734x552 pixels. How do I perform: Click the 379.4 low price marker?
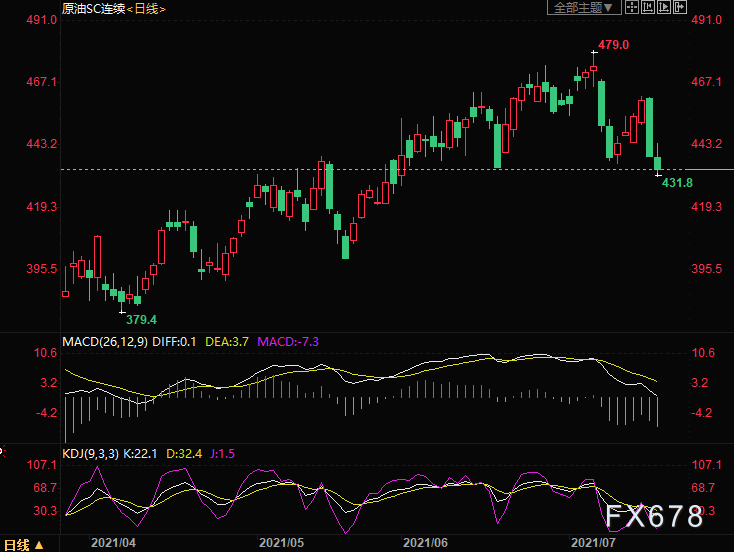click(x=141, y=319)
